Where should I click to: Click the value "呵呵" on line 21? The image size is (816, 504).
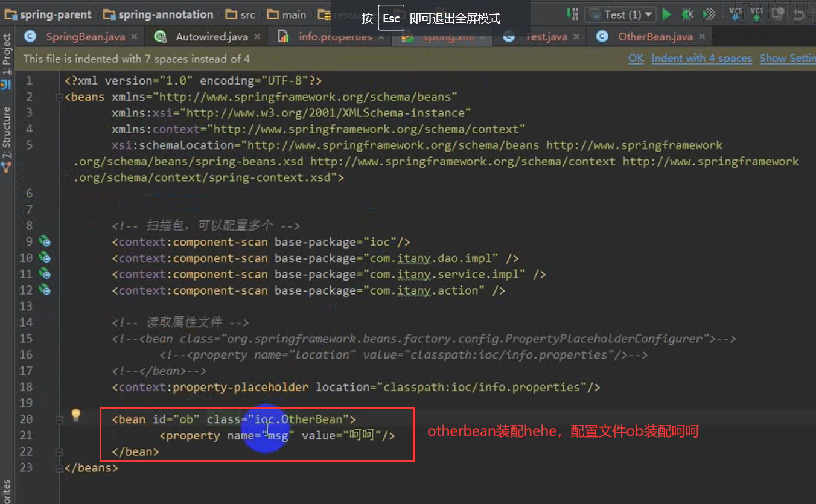[x=362, y=435]
